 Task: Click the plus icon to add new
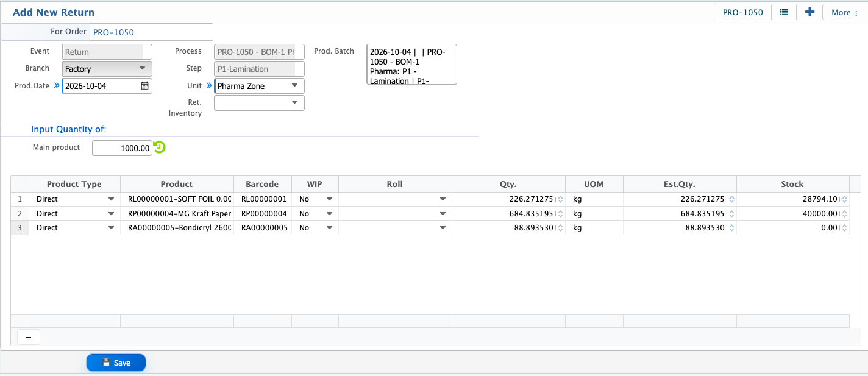(x=809, y=12)
